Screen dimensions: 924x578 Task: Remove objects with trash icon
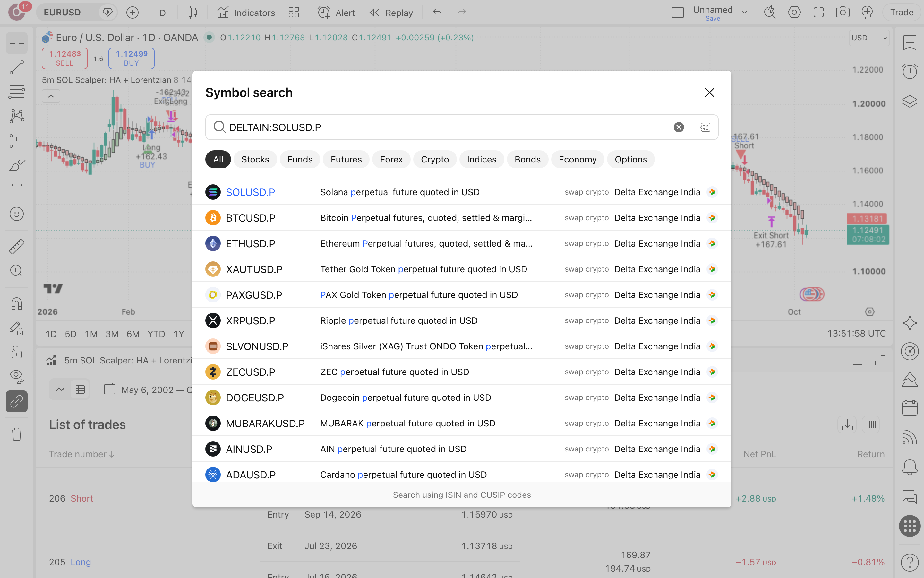click(x=17, y=434)
